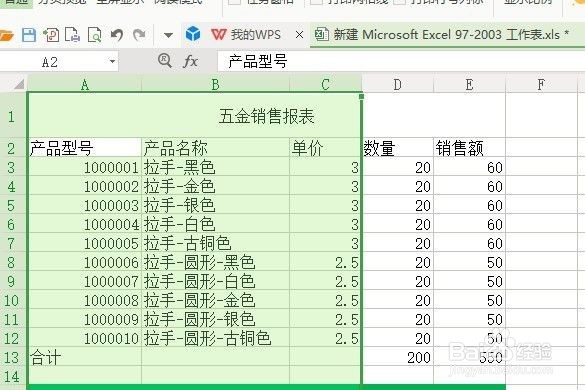Click cell 拉手-圆形-白色
585x390 pixels.
[x=215, y=281]
